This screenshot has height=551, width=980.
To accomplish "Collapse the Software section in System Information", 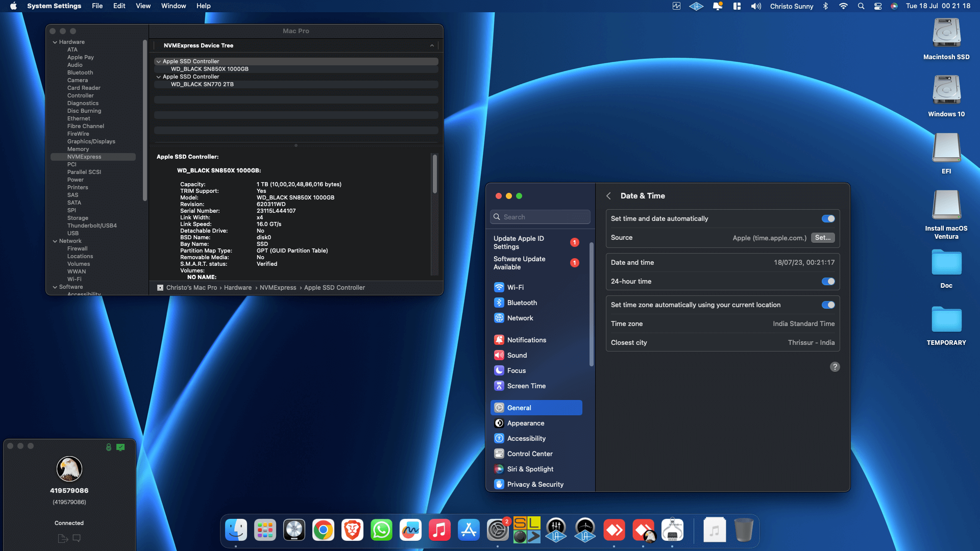I will point(55,287).
